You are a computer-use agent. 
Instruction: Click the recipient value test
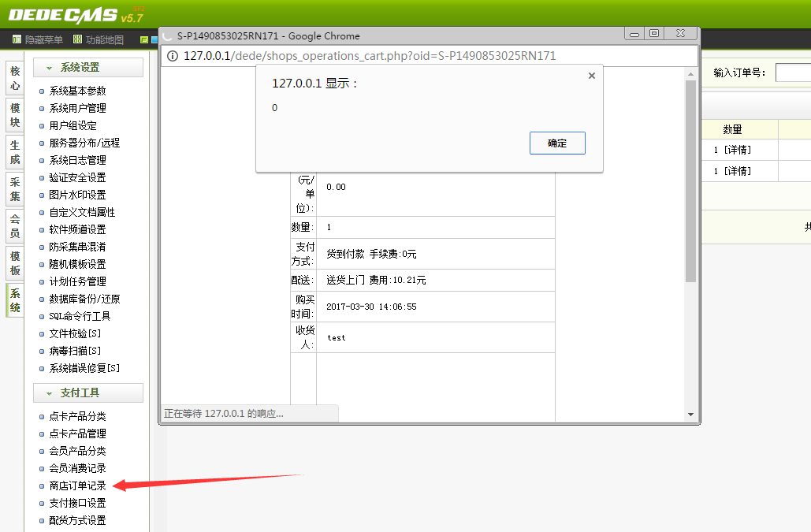337,337
